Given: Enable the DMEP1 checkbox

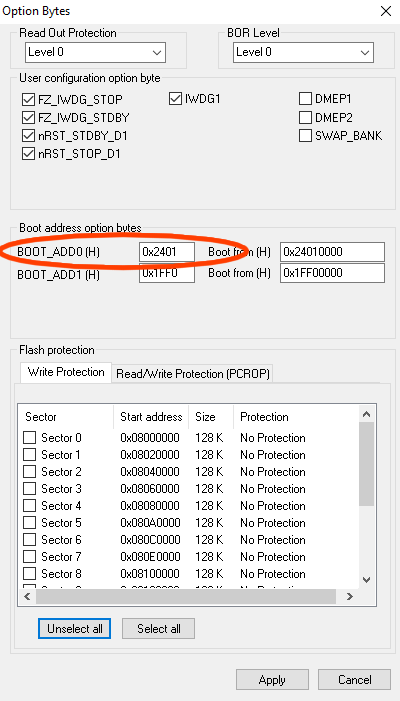Looking at the screenshot, I should click(305, 98).
